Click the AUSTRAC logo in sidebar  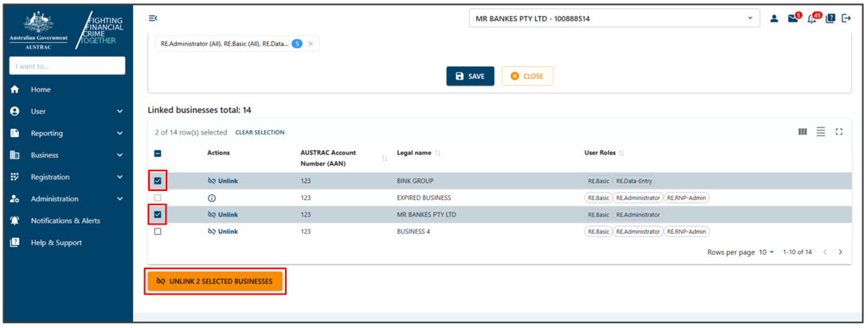click(x=39, y=30)
